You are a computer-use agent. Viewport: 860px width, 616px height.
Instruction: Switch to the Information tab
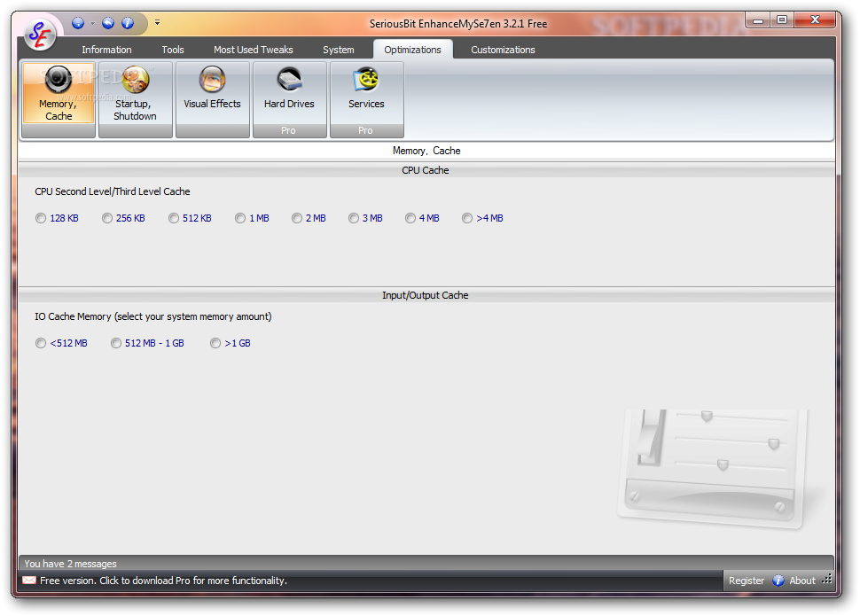pyautogui.click(x=106, y=50)
